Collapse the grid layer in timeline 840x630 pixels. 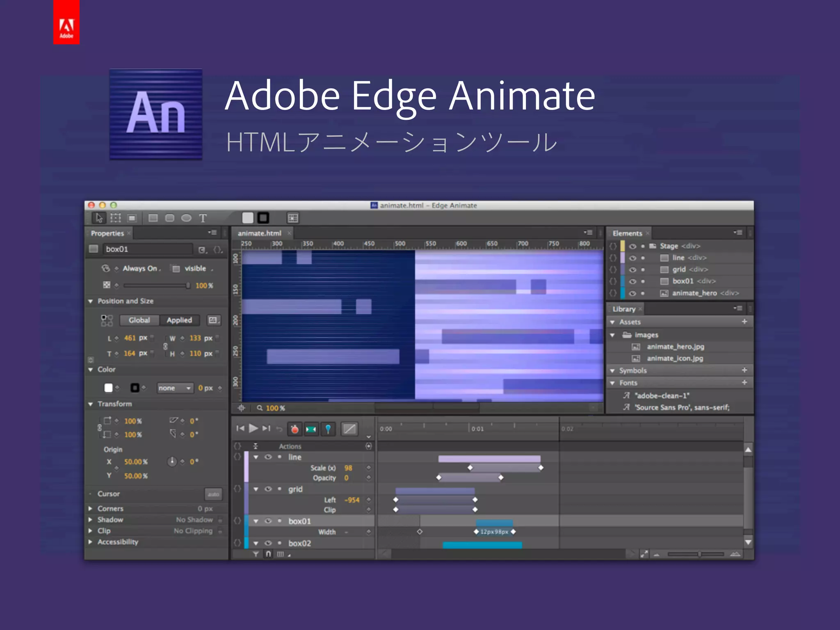[256, 489]
